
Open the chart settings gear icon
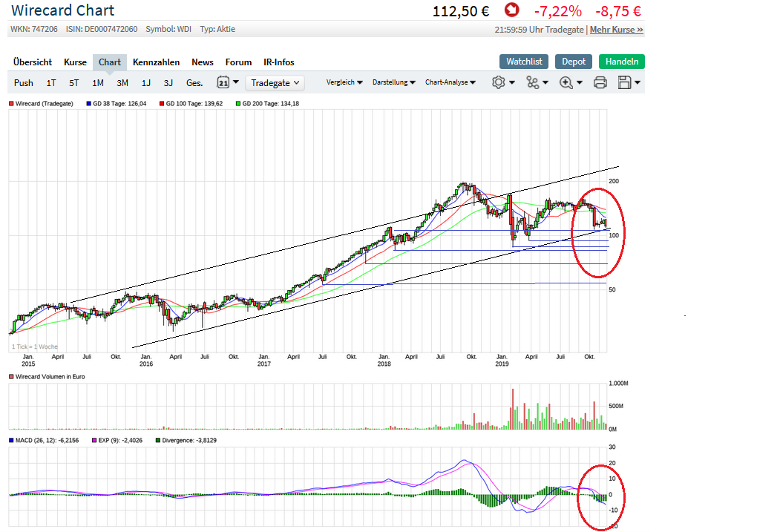[x=498, y=82]
